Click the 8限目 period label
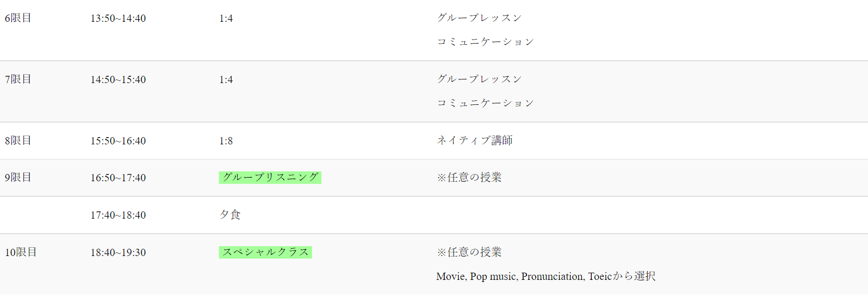Viewport: 868px width, 296px height. tap(18, 141)
